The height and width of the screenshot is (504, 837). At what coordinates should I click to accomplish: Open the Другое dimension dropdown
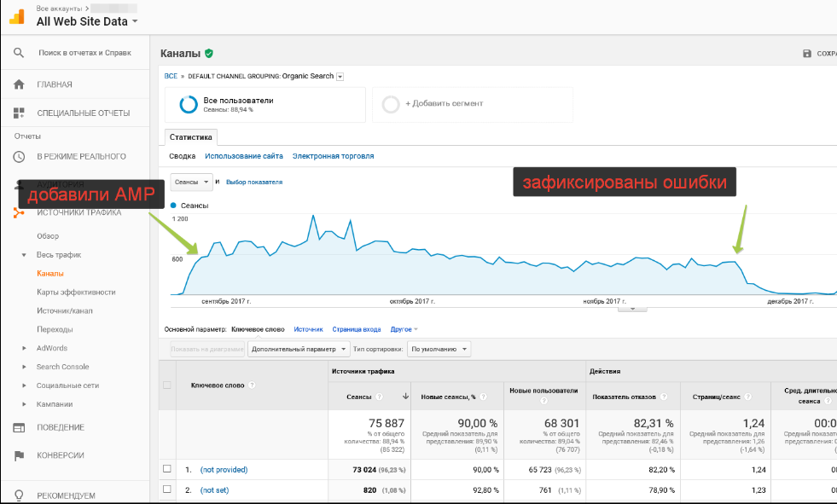tap(404, 329)
